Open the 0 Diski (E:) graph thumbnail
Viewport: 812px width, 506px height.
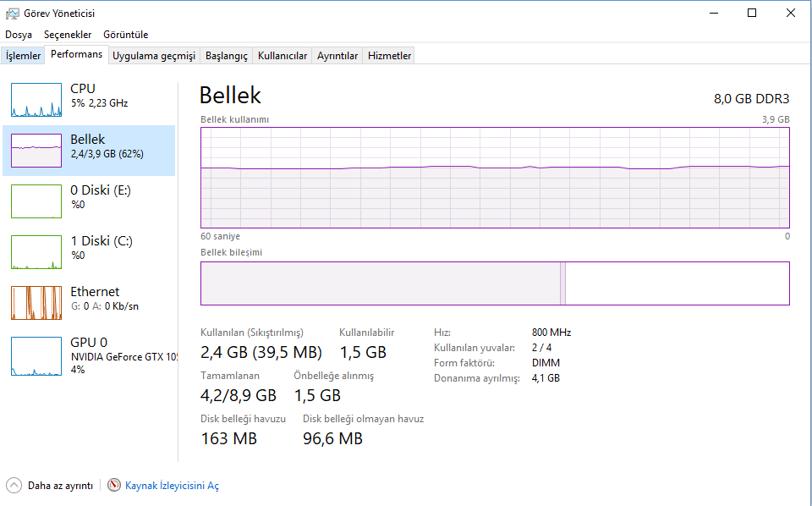pos(36,201)
